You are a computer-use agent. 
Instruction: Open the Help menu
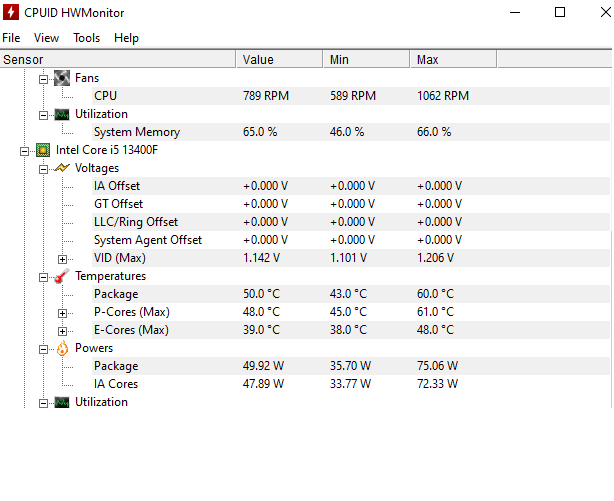pos(126,38)
